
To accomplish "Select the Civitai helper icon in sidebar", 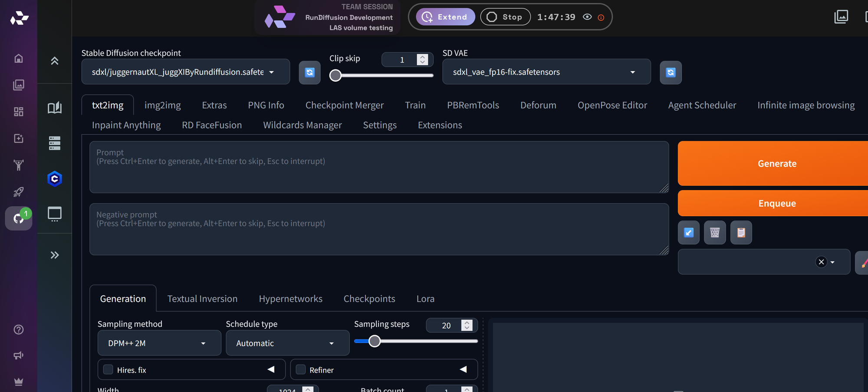I will point(54,178).
